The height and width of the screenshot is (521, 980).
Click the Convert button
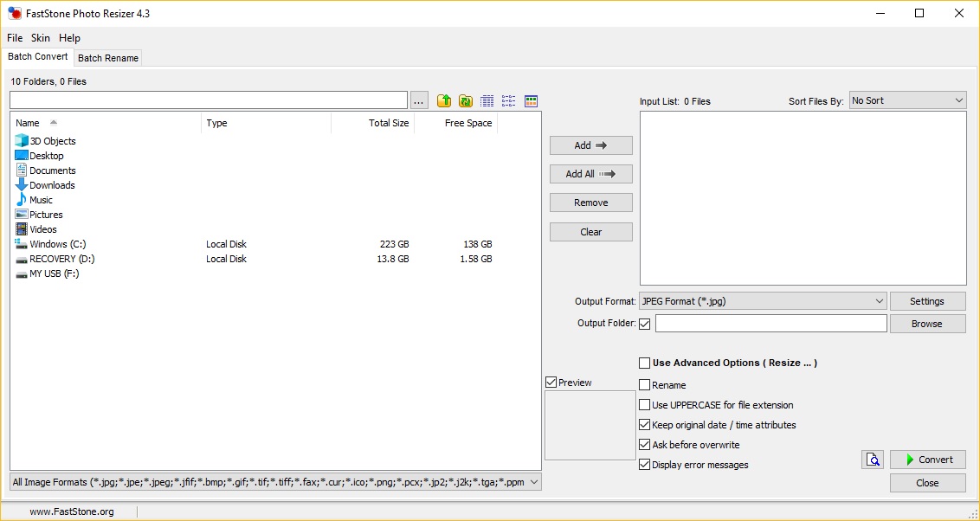coord(927,460)
